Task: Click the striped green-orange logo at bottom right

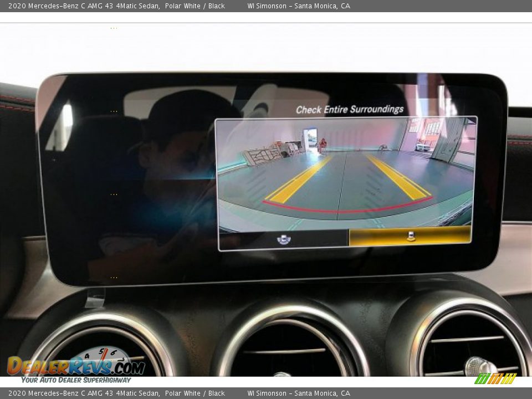Action: [495, 378]
